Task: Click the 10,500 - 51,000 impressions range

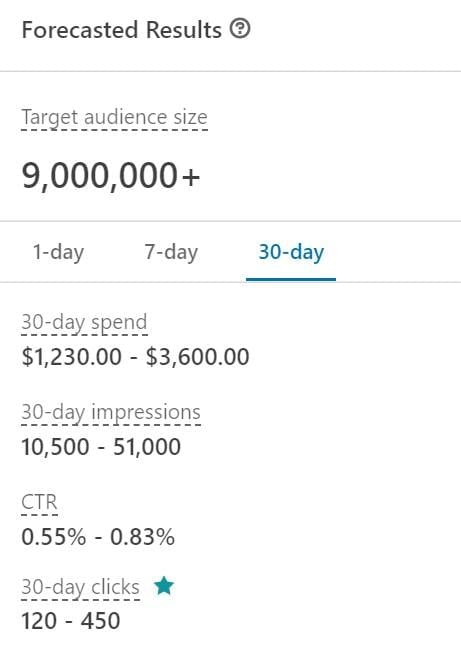Action: (101, 447)
